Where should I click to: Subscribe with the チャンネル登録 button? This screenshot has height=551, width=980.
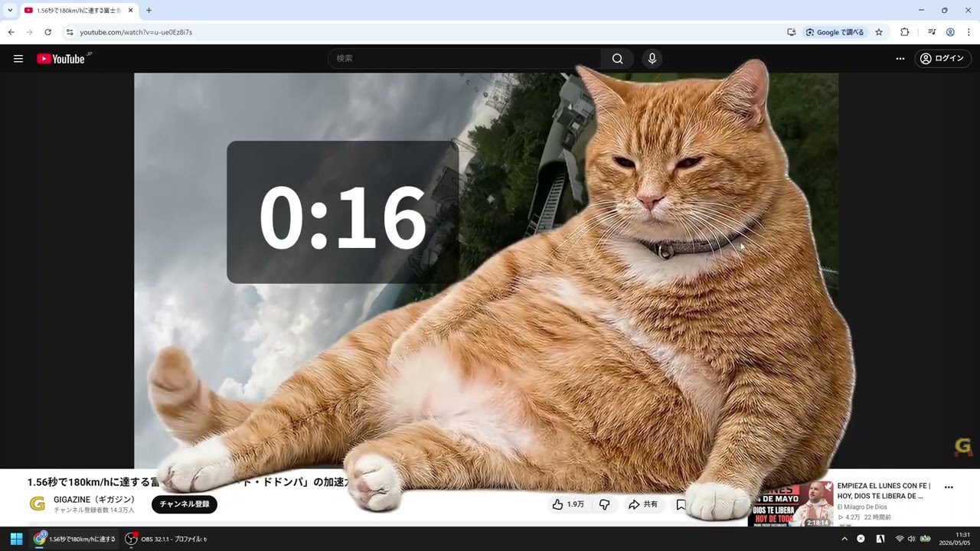[x=185, y=504]
